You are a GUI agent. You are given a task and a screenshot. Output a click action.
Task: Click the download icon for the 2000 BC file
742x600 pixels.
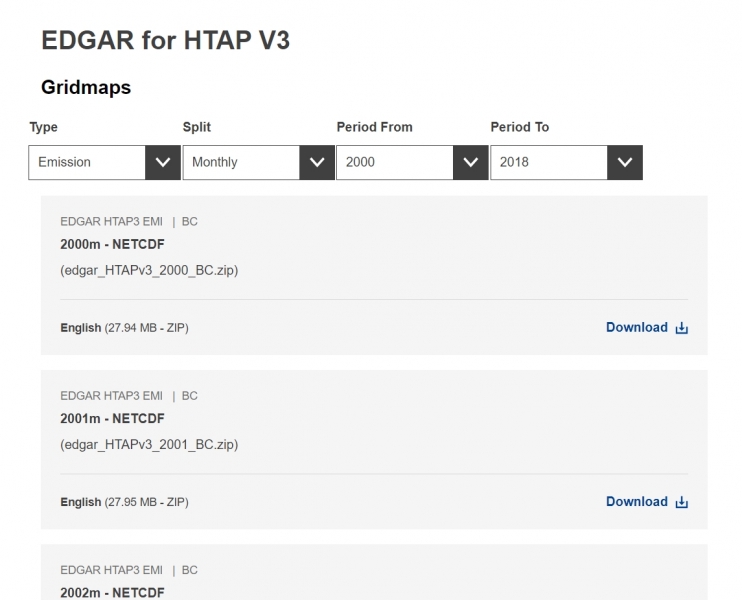tap(682, 328)
